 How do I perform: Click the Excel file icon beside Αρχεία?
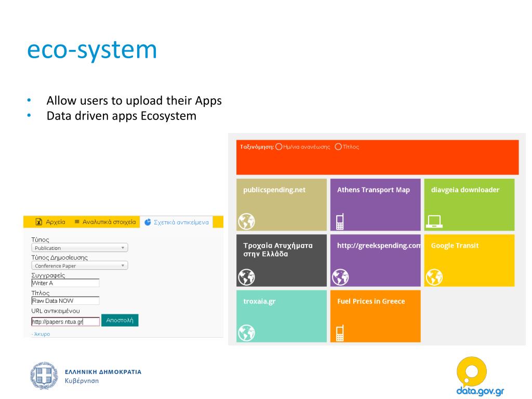(x=38, y=222)
